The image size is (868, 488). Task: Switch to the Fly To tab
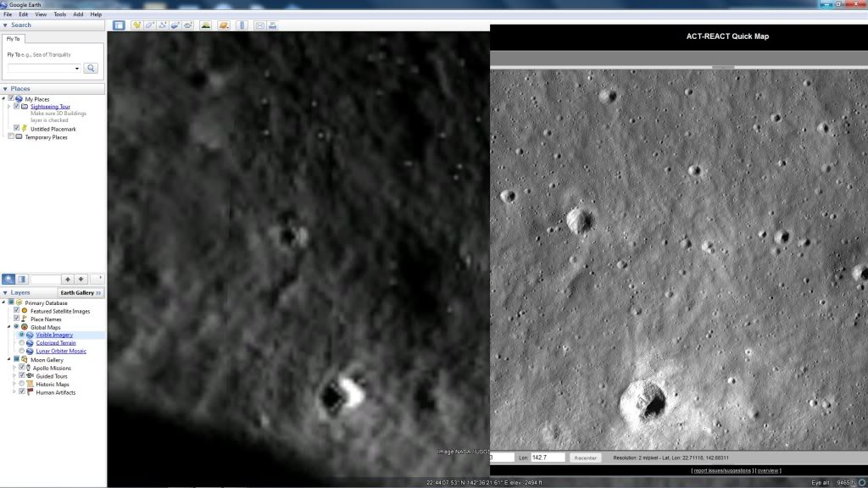(14, 39)
